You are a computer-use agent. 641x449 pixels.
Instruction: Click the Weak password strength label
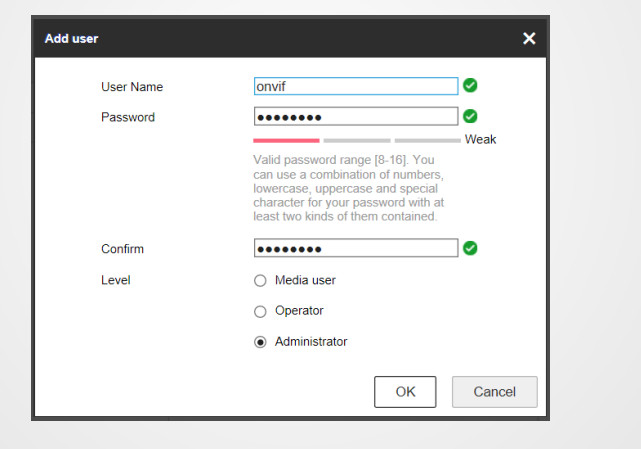click(x=480, y=140)
